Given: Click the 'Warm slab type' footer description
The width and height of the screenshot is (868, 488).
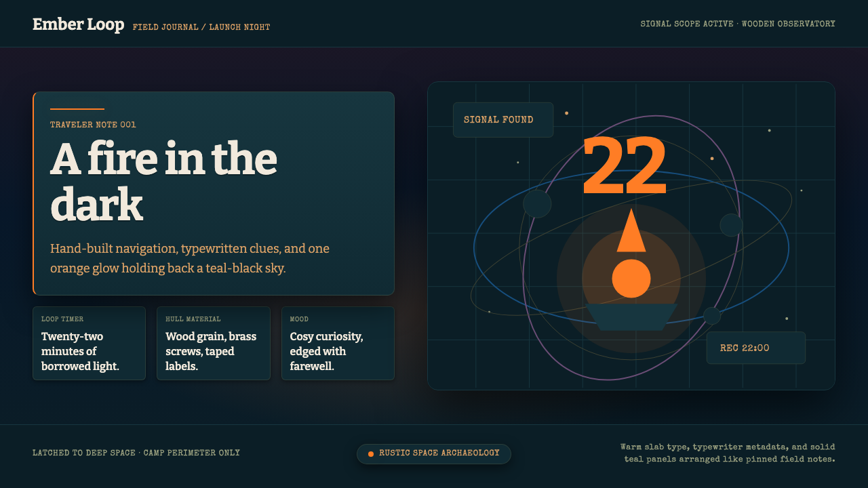Looking at the screenshot, I should coord(728,453).
